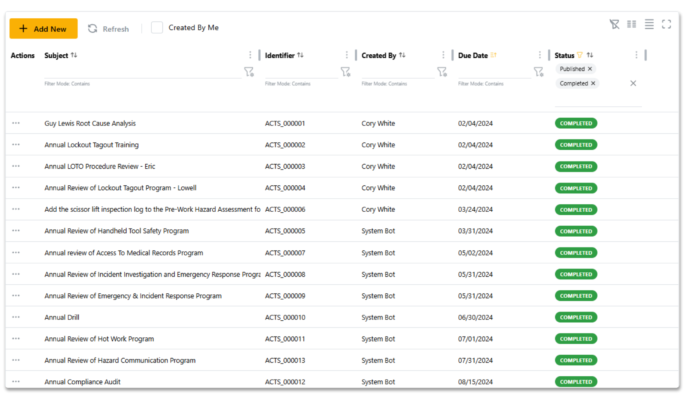
Task: Select identifier ACTS_000006
Action: point(285,209)
